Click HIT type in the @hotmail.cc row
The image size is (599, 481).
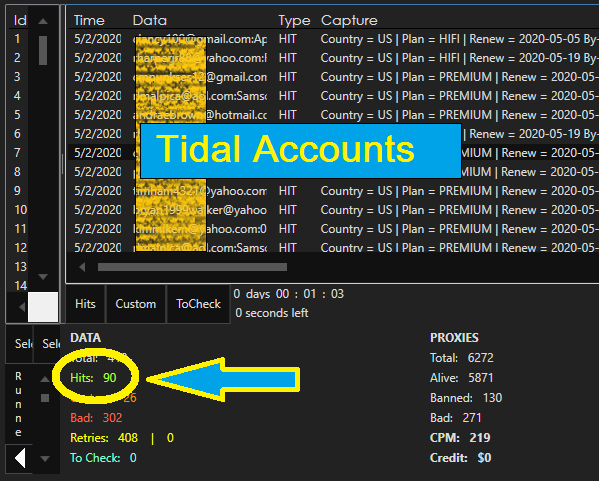[x=287, y=115]
